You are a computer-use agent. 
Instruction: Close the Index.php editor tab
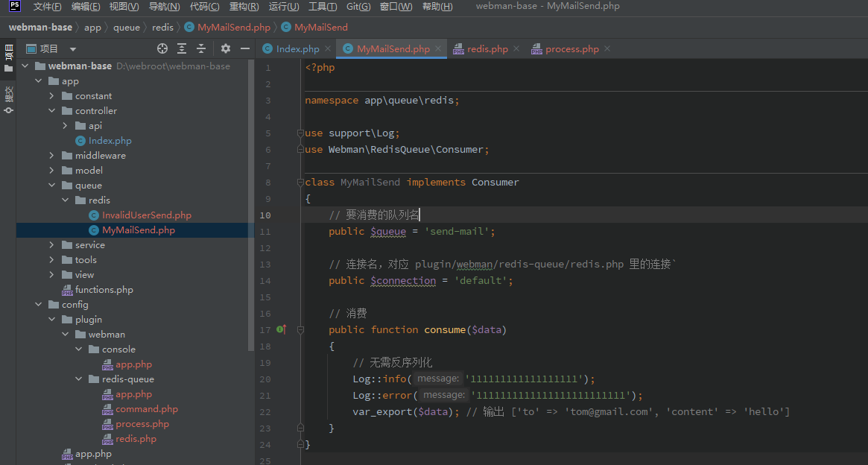click(328, 48)
